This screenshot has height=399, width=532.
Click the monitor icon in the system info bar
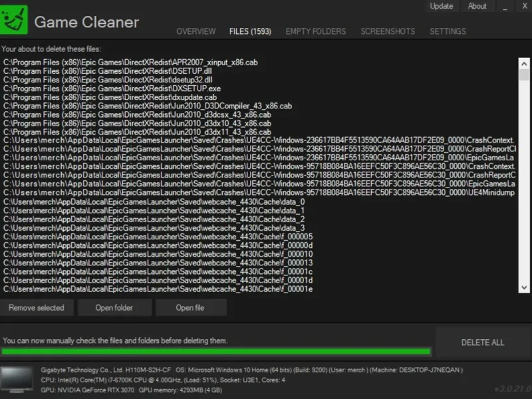pos(16,380)
